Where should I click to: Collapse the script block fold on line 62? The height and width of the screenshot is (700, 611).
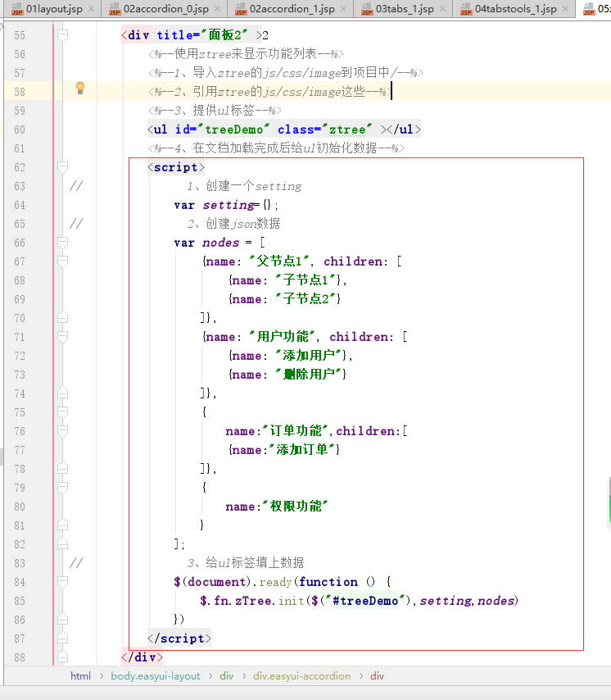coord(63,167)
